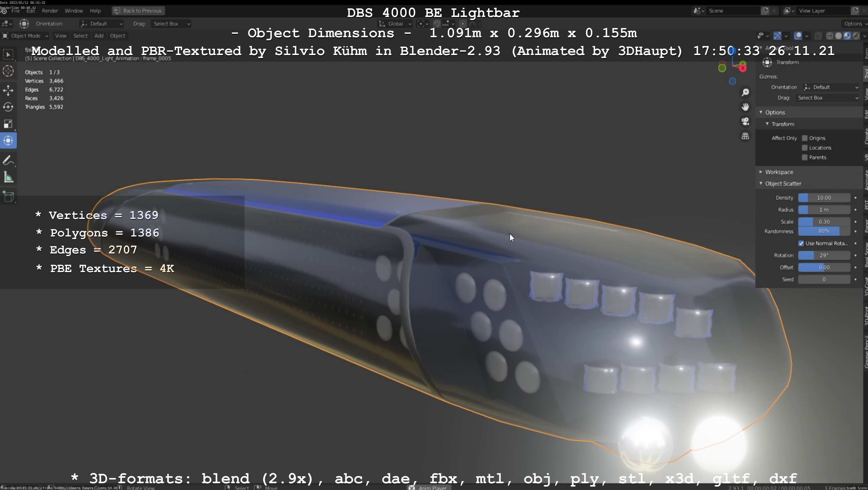Viewport: 868px width, 490px height.
Task: Switch perspective/orthographic with the grid icon
Action: pyautogui.click(x=745, y=136)
